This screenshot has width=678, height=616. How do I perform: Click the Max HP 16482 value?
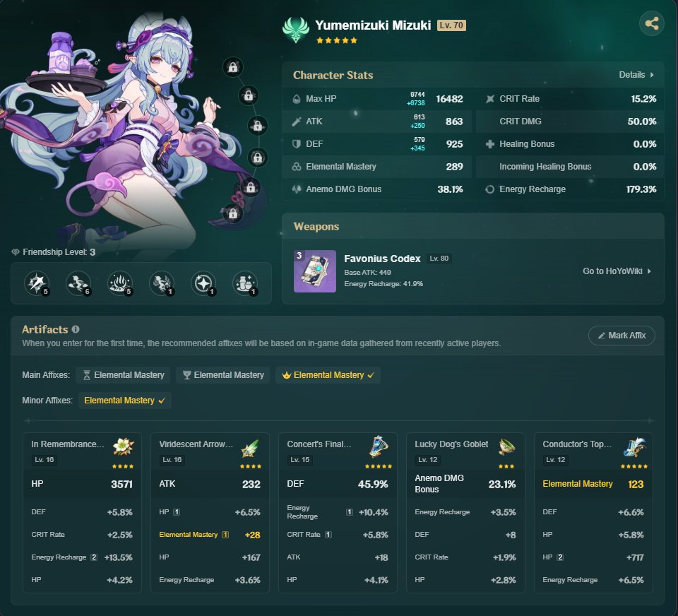(449, 99)
